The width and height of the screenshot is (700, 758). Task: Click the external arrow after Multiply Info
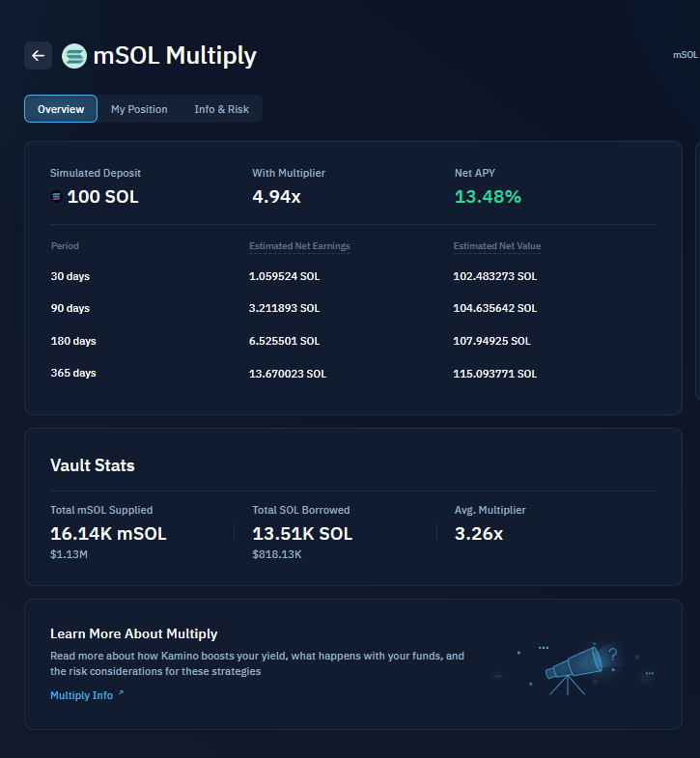121,692
